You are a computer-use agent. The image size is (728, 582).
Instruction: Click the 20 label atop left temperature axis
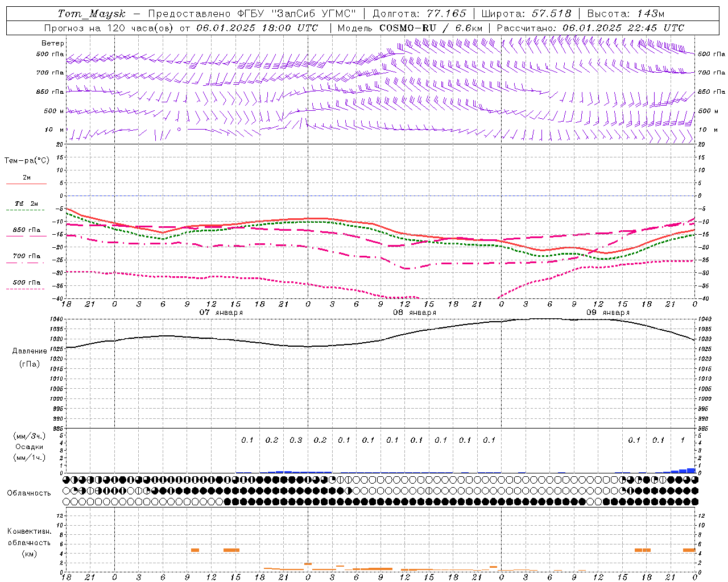point(60,144)
